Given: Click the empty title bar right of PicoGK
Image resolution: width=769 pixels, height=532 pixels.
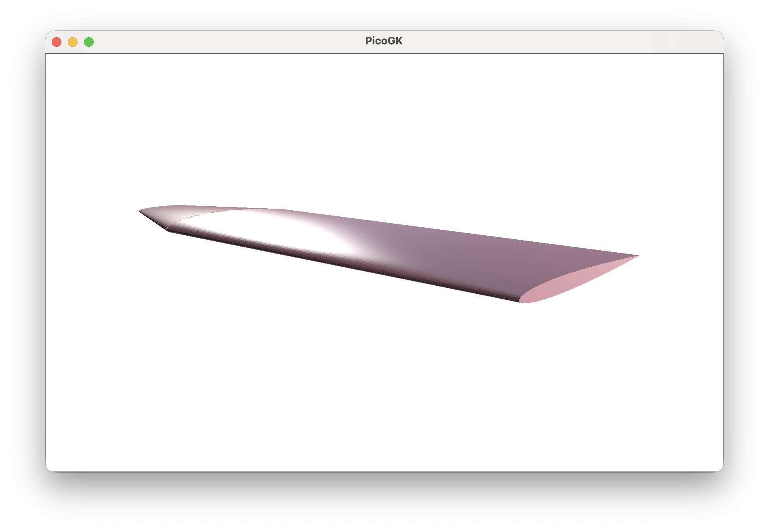Looking at the screenshot, I should coord(565,42).
